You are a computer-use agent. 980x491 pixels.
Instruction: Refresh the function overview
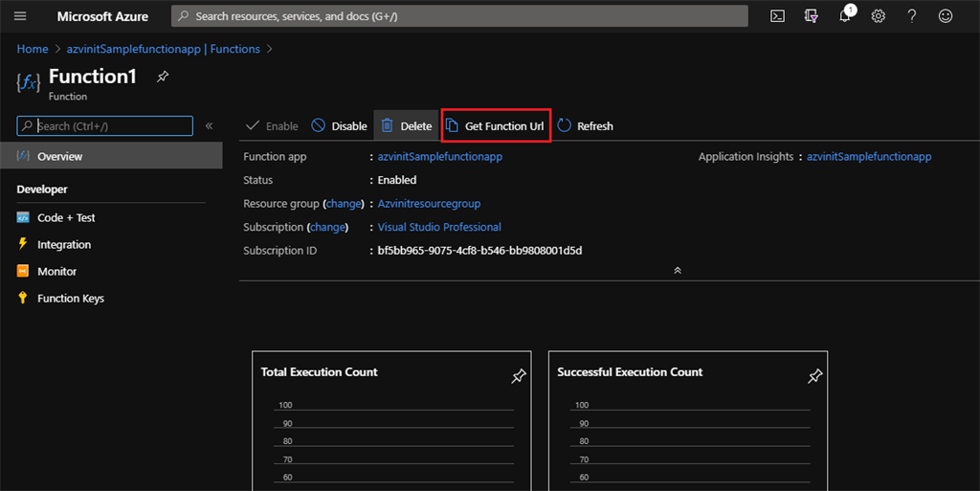(x=585, y=125)
